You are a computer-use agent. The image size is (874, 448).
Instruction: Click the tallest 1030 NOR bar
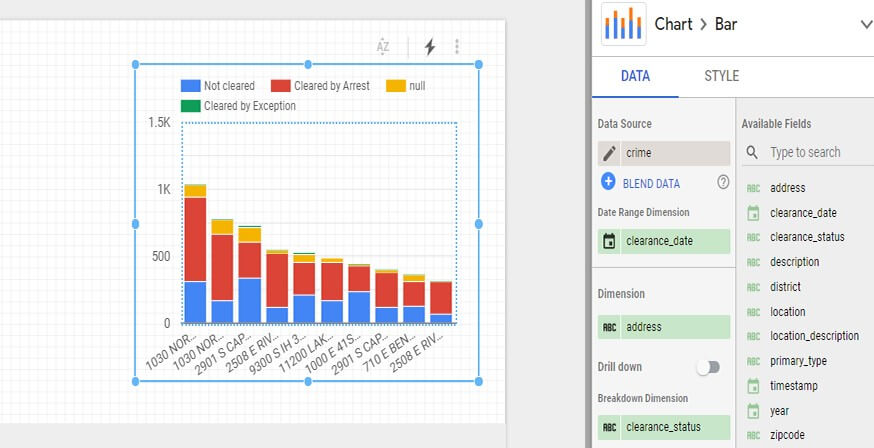195,254
